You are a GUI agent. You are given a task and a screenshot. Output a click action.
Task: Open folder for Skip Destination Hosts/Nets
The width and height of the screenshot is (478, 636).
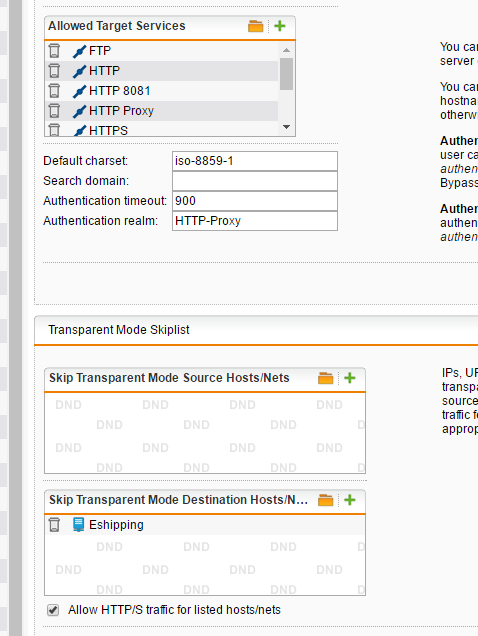click(x=325, y=500)
